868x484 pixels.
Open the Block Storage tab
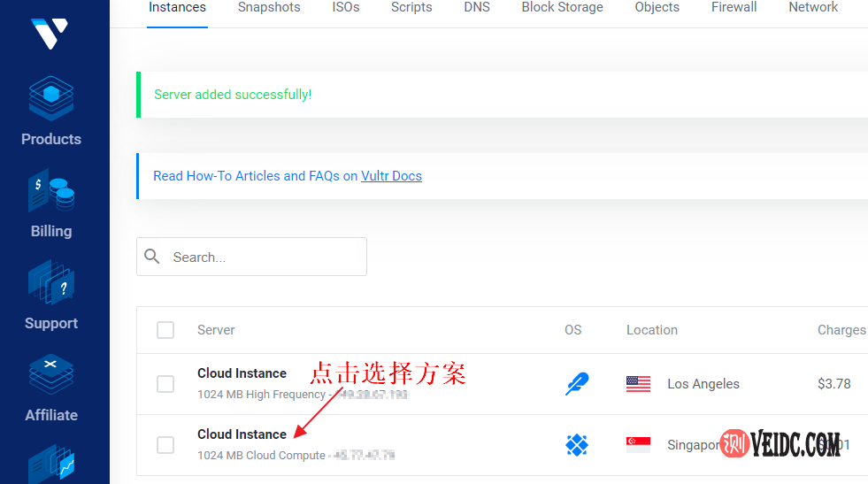[x=562, y=8]
